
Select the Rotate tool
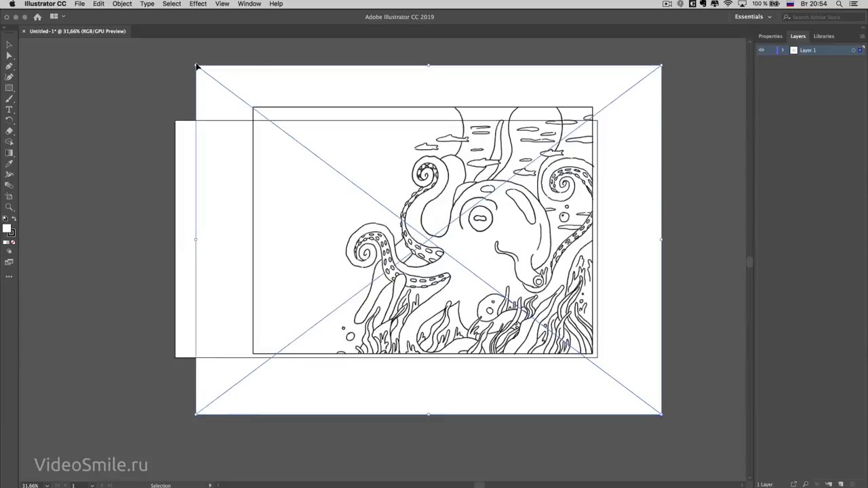9,121
